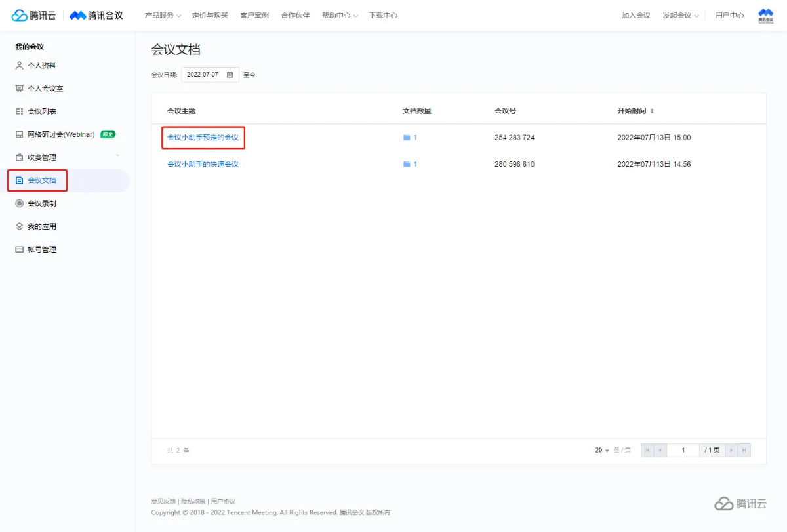Viewport: 787px width, 532px height.
Task: Click the 会议主题 column header
Action: coord(182,112)
